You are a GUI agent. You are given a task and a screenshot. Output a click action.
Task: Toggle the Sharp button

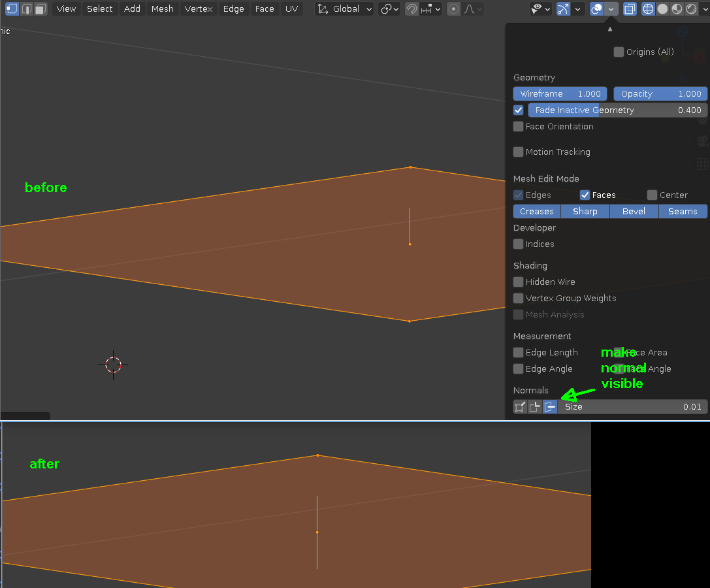585,212
